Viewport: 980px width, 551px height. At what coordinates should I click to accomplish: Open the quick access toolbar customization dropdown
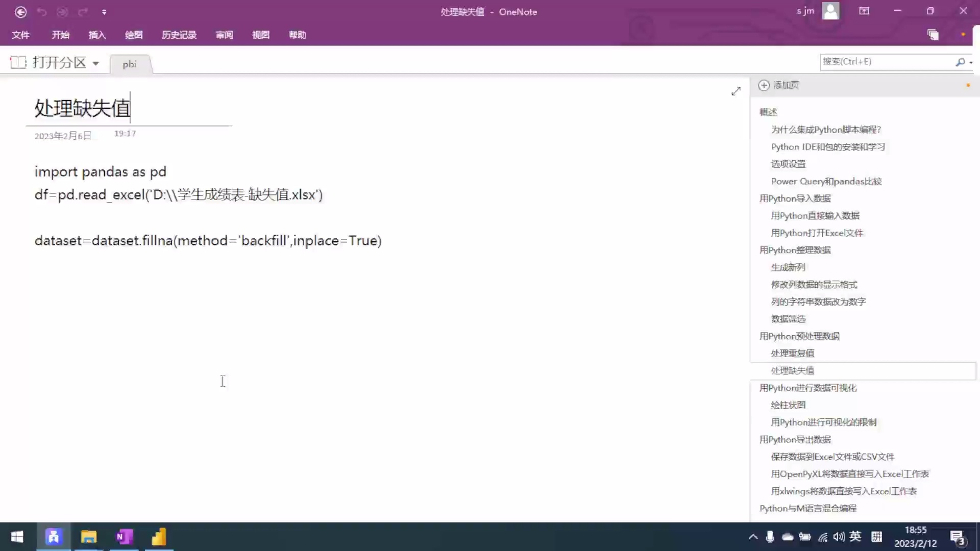105,12
